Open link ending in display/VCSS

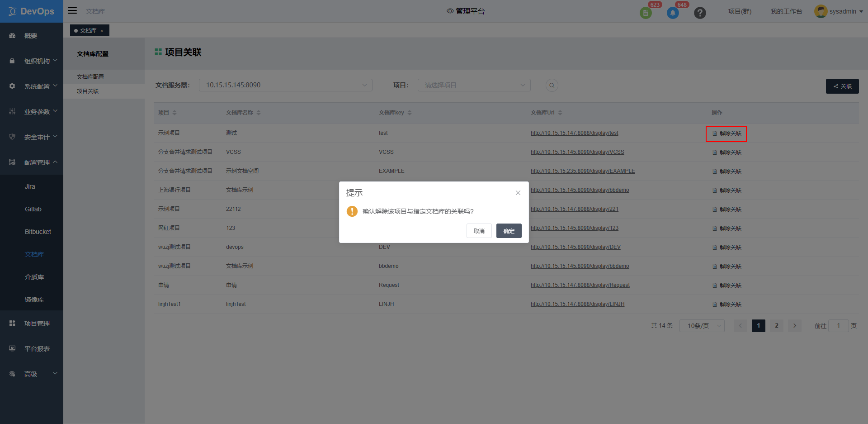coord(577,152)
